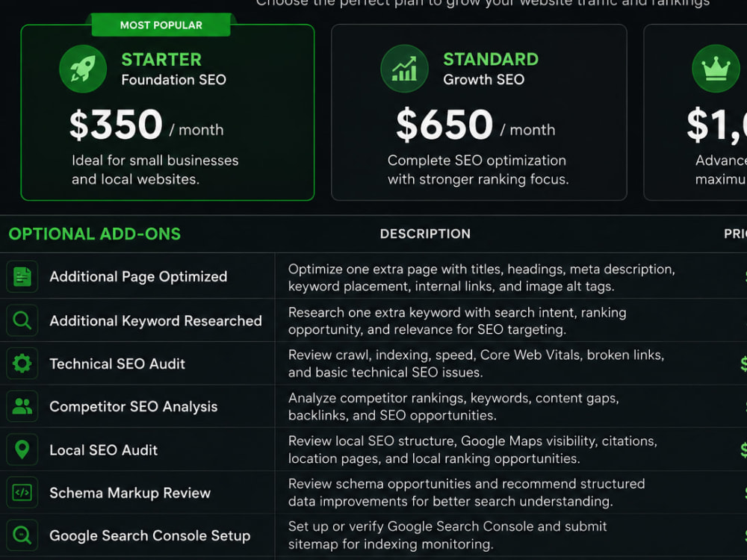Open the STARTER plan title

(x=161, y=60)
